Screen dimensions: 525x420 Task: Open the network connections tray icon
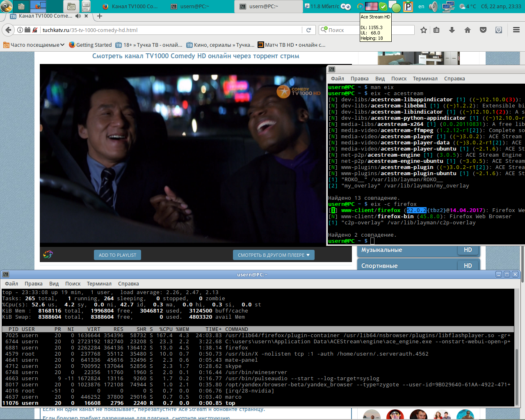click(448, 6)
